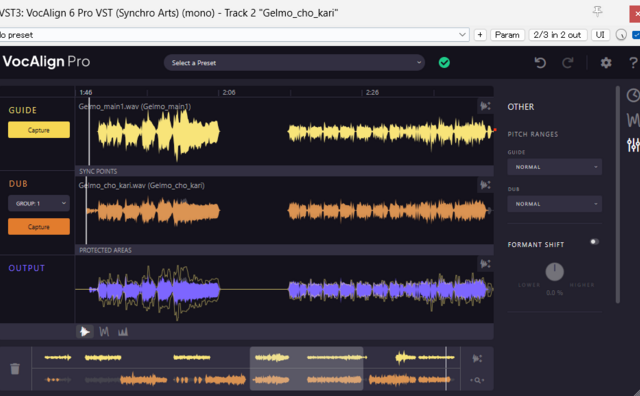This screenshot has width=640, height=396.
Task: Select the pitch curve display mode icon
Action: click(104, 331)
